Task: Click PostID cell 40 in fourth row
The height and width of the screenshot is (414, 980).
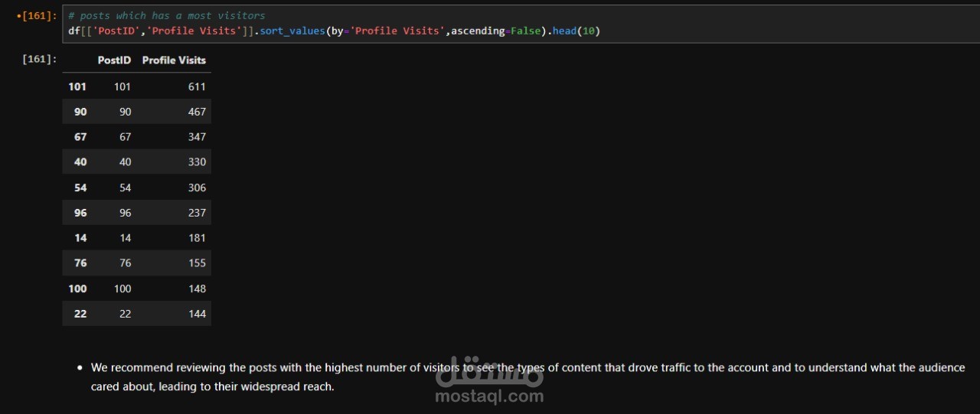Action: tap(126, 162)
